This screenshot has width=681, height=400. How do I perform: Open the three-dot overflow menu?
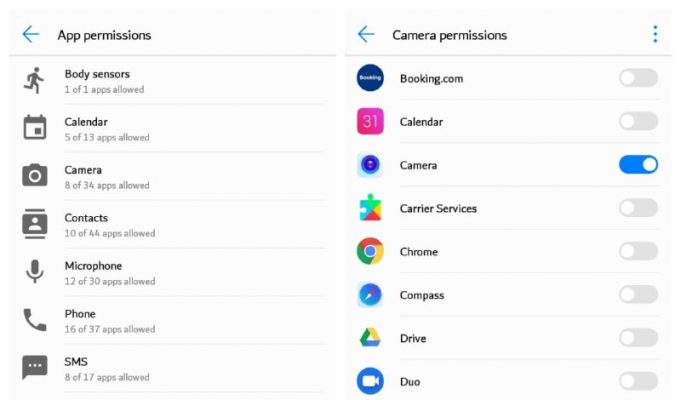[x=655, y=34]
